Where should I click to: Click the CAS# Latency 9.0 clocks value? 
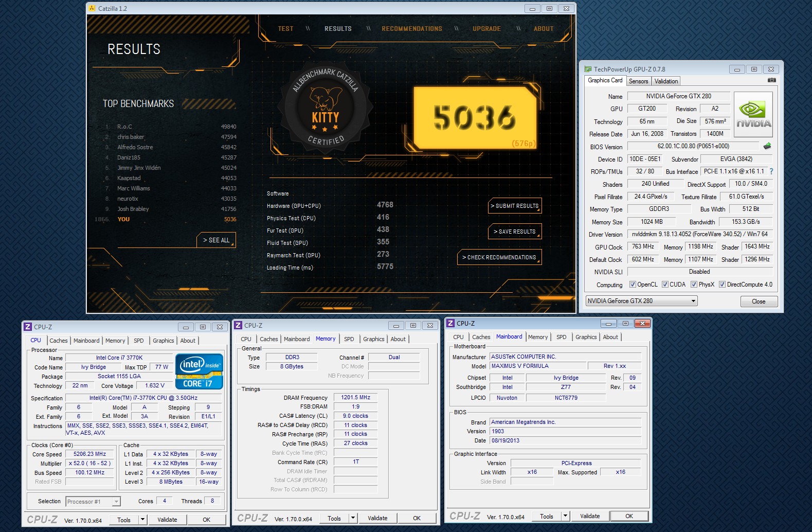(x=356, y=416)
